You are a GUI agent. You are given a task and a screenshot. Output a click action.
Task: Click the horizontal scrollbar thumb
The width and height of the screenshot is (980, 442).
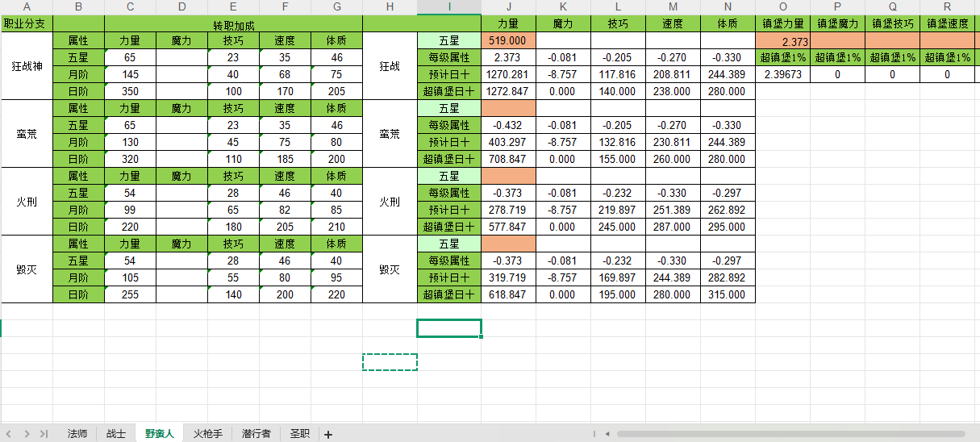coord(790,434)
